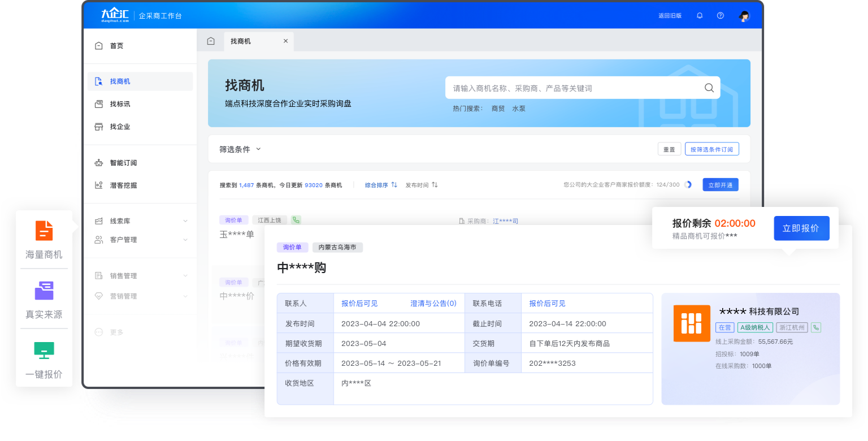The height and width of the screenshot is (441, 868).
Task: Click the 真实来源 purple folder icon
Action: (44, 291)
